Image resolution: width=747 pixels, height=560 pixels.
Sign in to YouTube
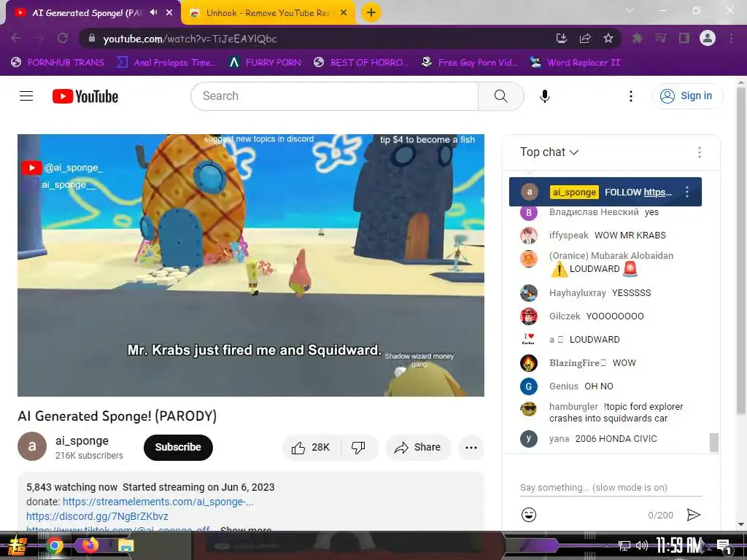point(686,96)
